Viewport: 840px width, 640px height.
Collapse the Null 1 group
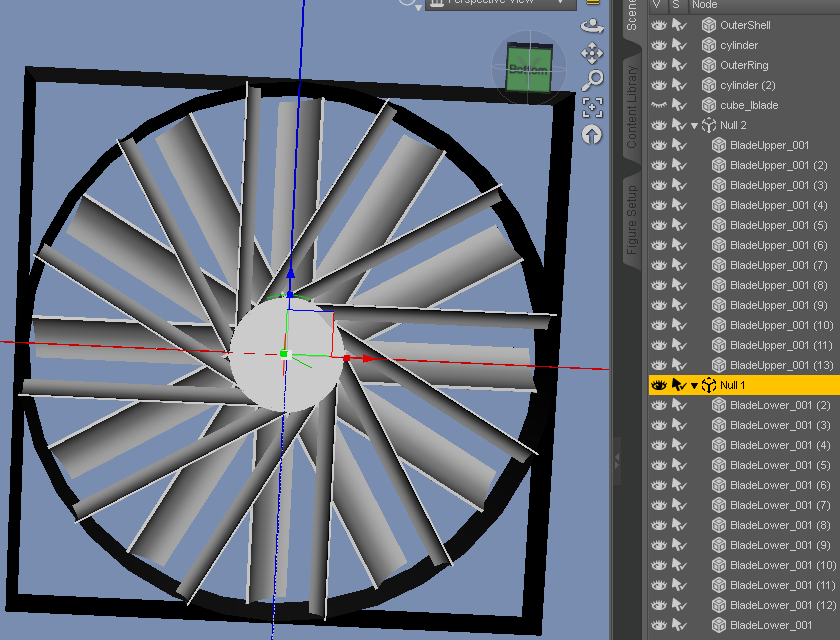tap(695, 386)
